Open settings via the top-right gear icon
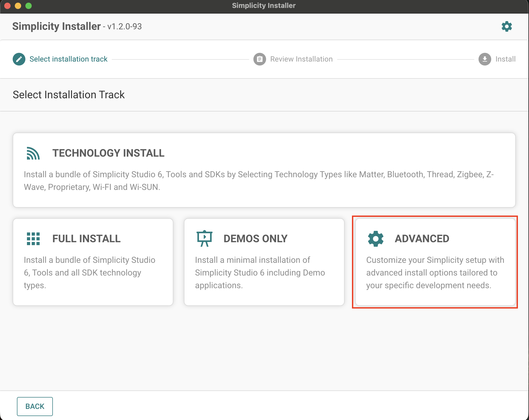529x420 pixels. tap(507, 26)
